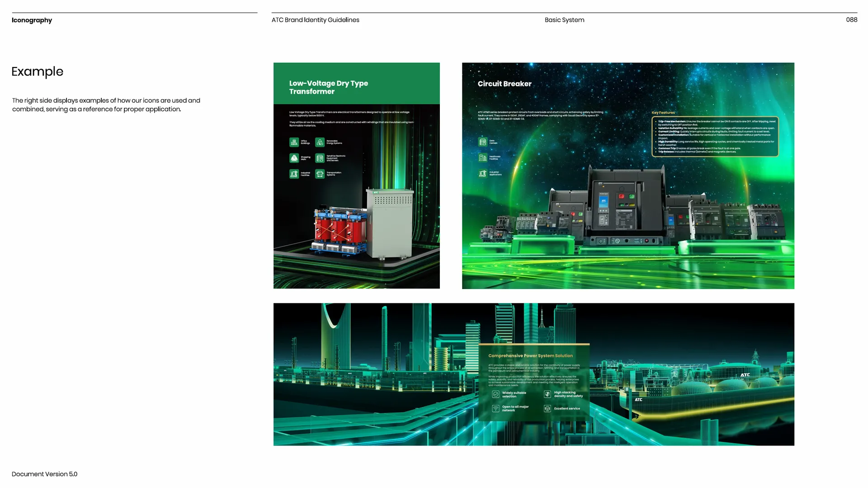The height and width of the screenshot is (488, 868).
Task: Click the Office Buildings icon
Action: (294, 142)
